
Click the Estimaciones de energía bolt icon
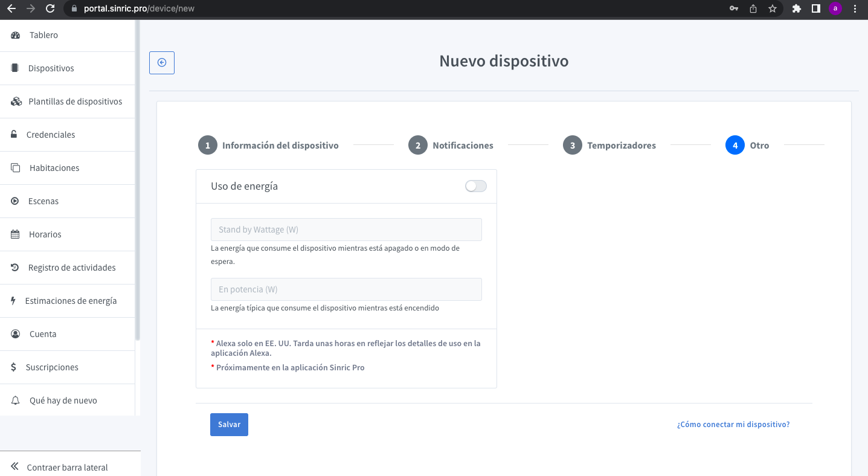point(13,301)
